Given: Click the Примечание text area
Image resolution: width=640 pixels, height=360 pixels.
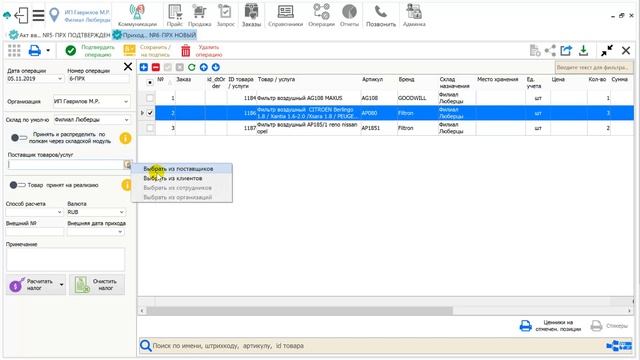Looking at the screenshot, I should click(x=65, y=259).
